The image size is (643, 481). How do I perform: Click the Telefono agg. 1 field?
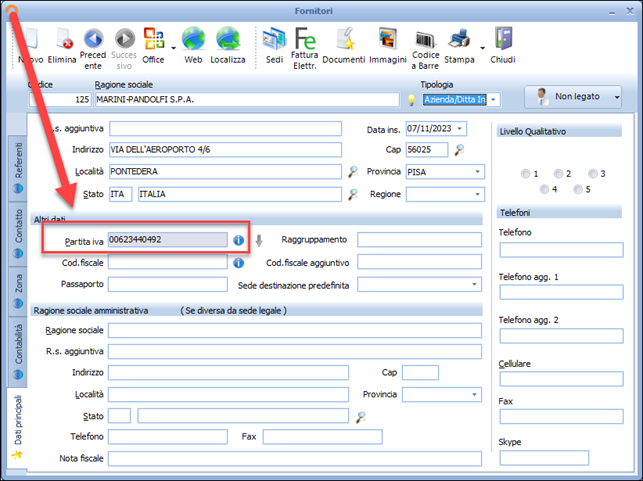point(561,292)
